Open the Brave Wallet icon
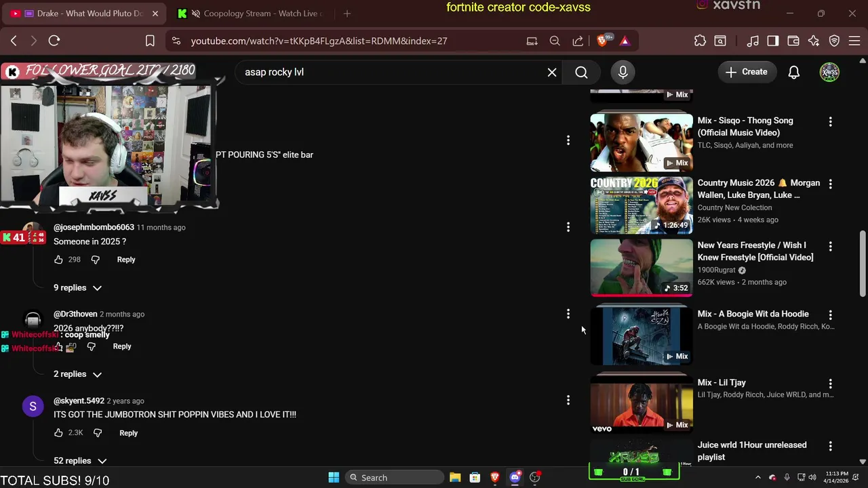868x488 pixels. 793,41
